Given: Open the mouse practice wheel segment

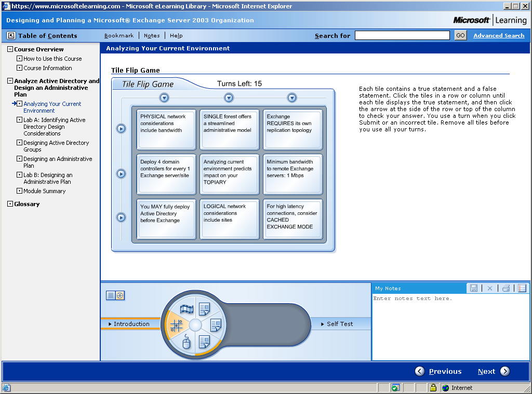Looking at the screenshot, I should [x=187, y=342].
